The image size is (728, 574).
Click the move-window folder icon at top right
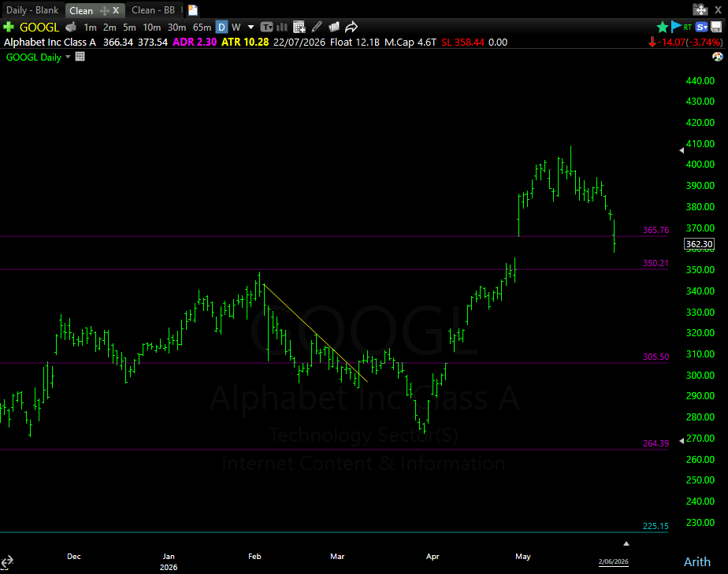click(700, 9)
